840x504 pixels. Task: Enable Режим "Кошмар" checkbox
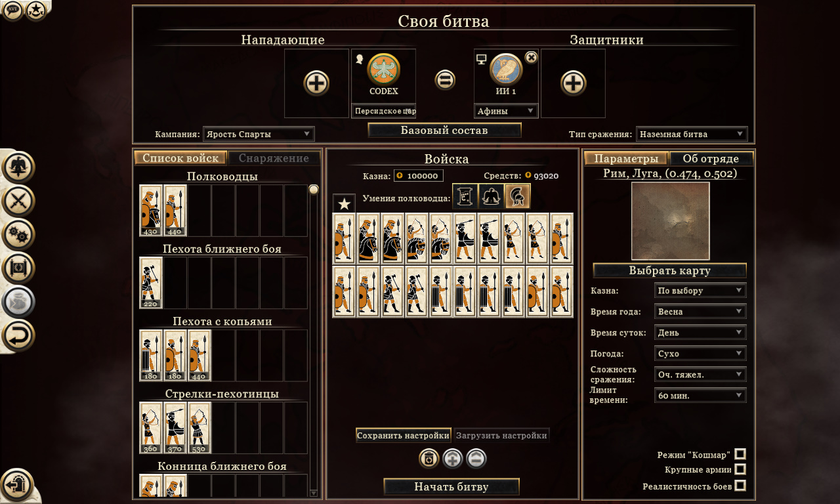(x=740, y=454)
